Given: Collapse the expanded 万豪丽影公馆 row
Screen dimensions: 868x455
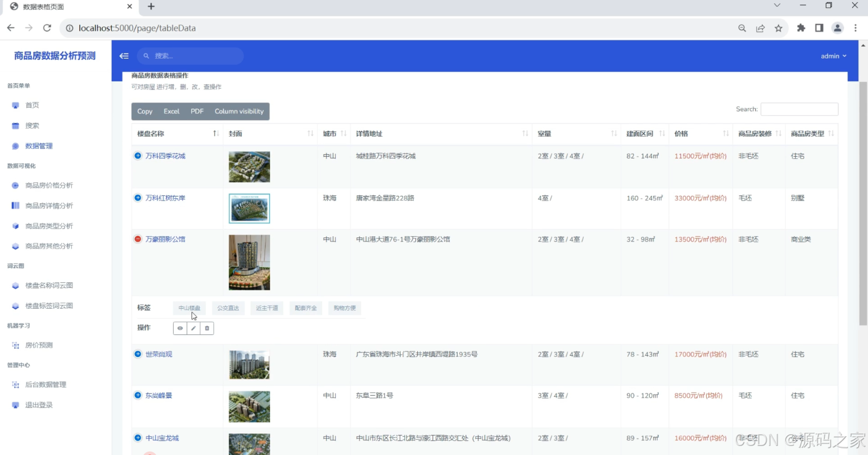Looking at the screenshot, I should [137, 239].
